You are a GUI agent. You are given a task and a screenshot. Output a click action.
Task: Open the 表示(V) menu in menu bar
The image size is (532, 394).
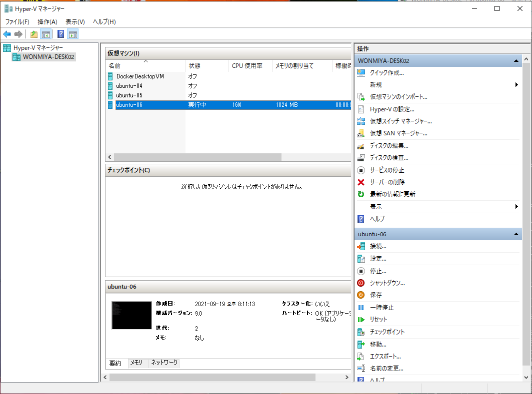[x=75, y=21]
